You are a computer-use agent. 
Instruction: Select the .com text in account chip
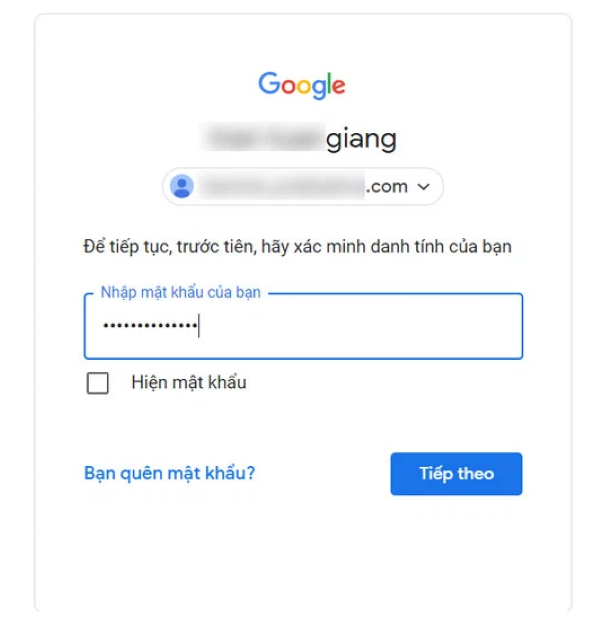pyautogui.click(x=386, y=187)
